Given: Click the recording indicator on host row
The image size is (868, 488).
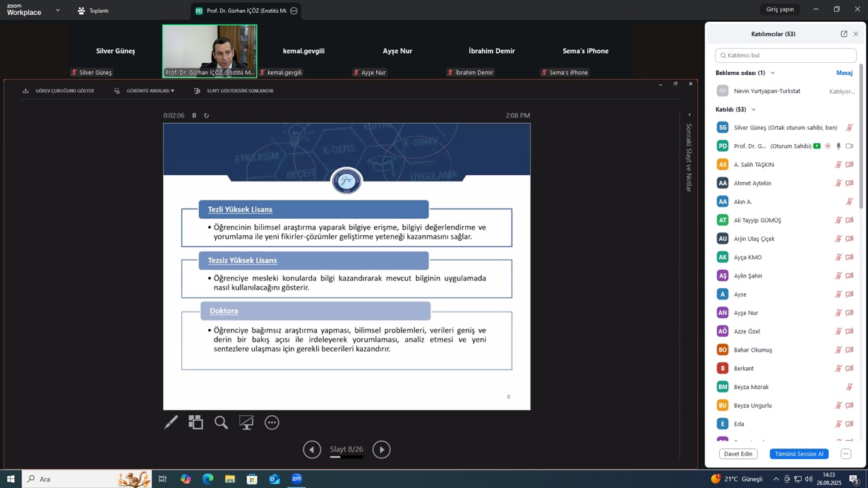Looking at the screenshot, I should coord(828,146).
